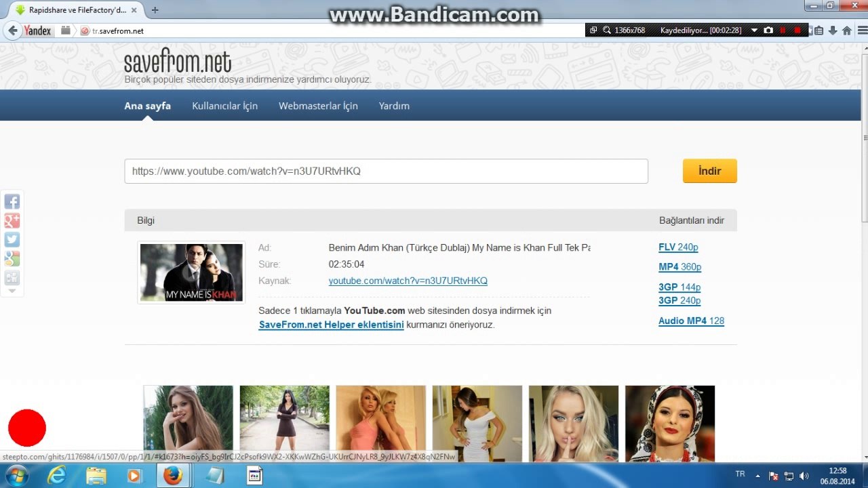Click the Yandex logo button in toolbar

pos(37,30)
